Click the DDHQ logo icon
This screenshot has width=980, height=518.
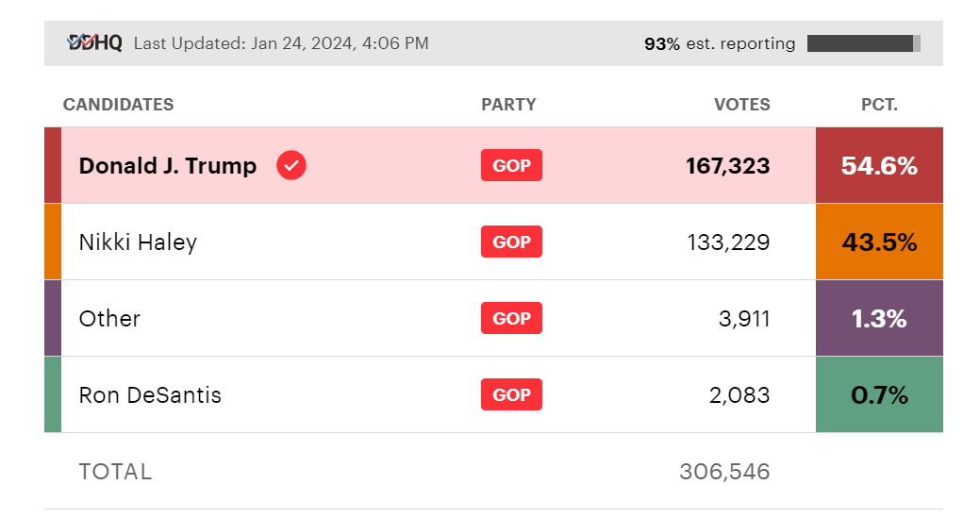tap(94, 42)
